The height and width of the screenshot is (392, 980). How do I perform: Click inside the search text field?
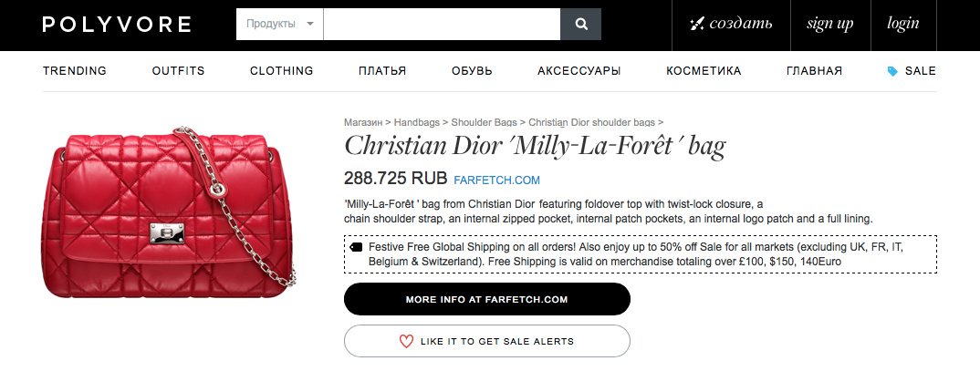click(x=442, y=25)
